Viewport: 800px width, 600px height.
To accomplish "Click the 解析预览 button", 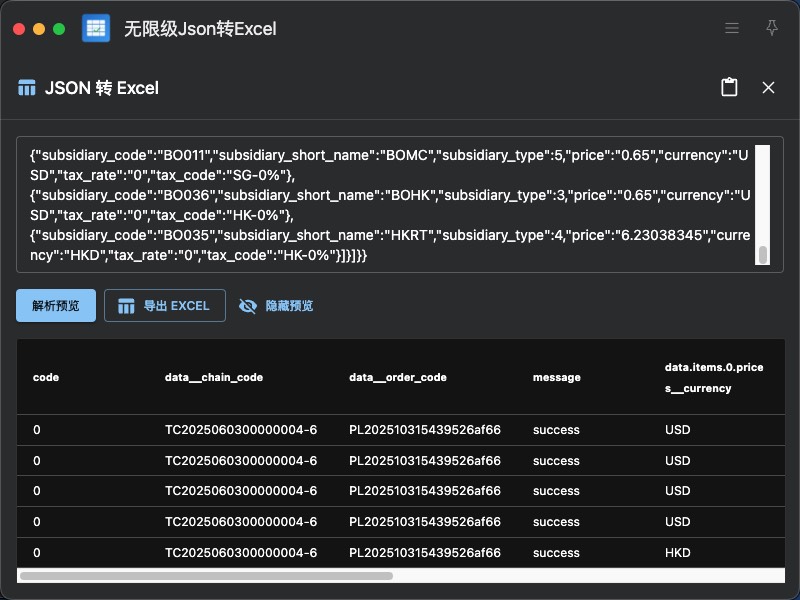I will tap(55, 306).
